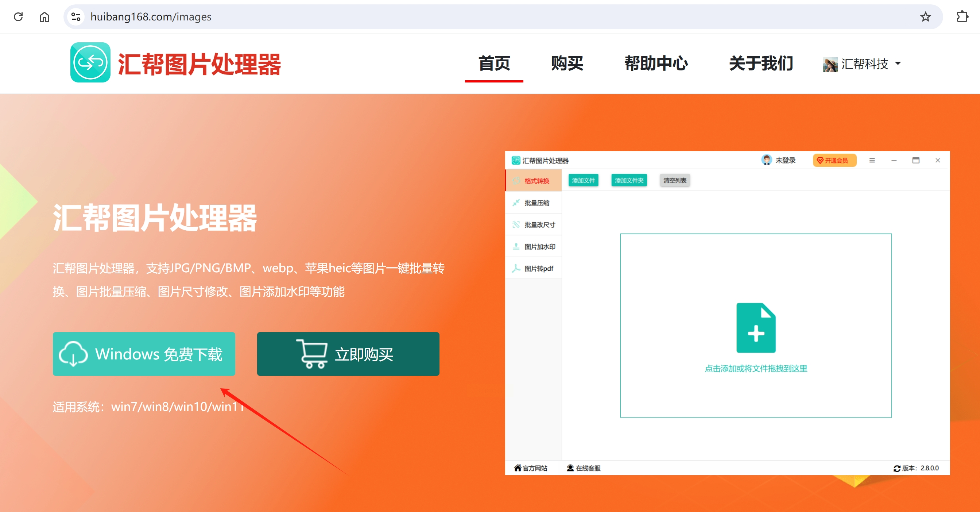Select 批量改尺寸 in the sidebar
980x512 pixels.
pos(534,224)
